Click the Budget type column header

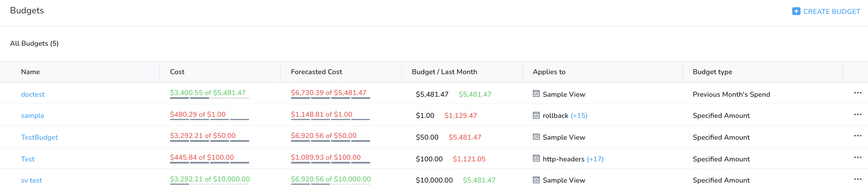(x=712, y=72)
